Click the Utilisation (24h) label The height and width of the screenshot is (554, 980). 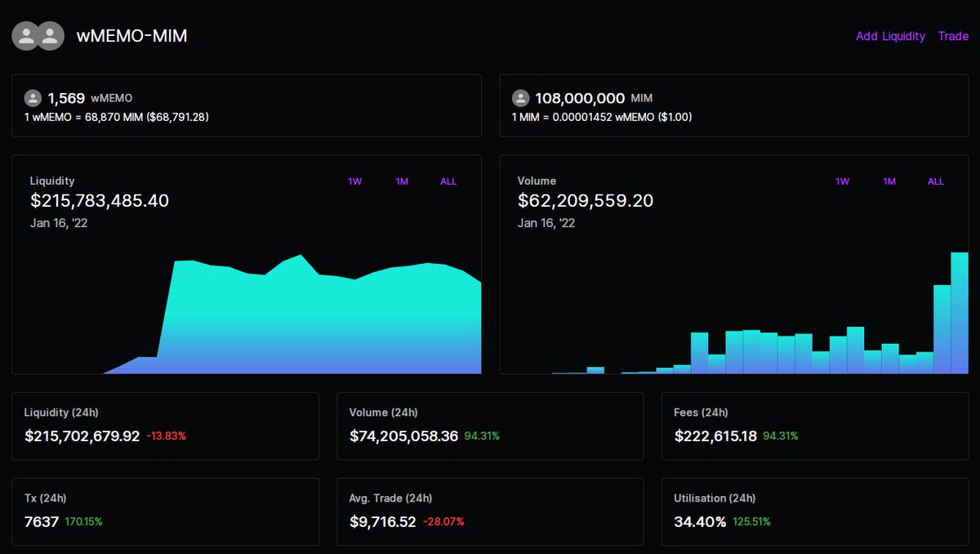(715, 498)
